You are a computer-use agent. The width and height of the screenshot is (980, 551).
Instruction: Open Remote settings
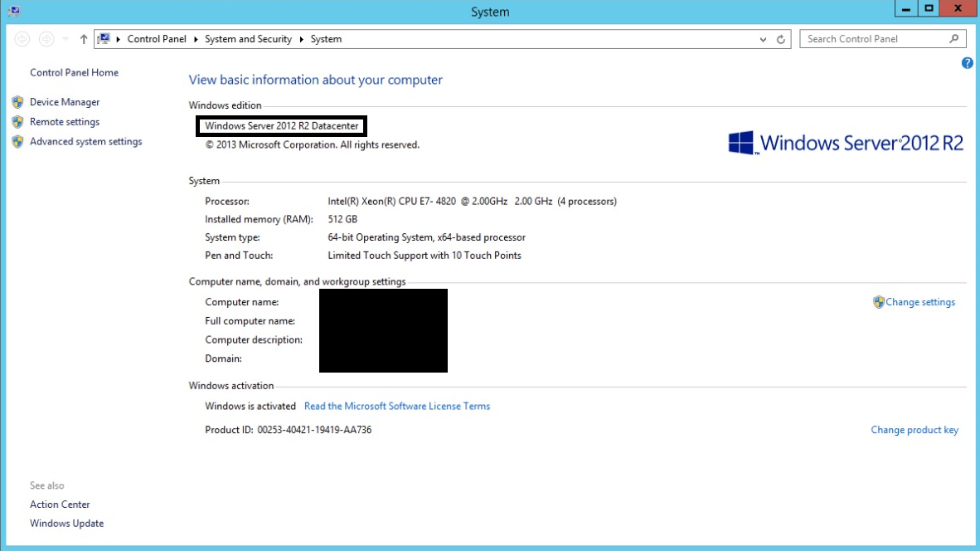(x=65, y=122)
